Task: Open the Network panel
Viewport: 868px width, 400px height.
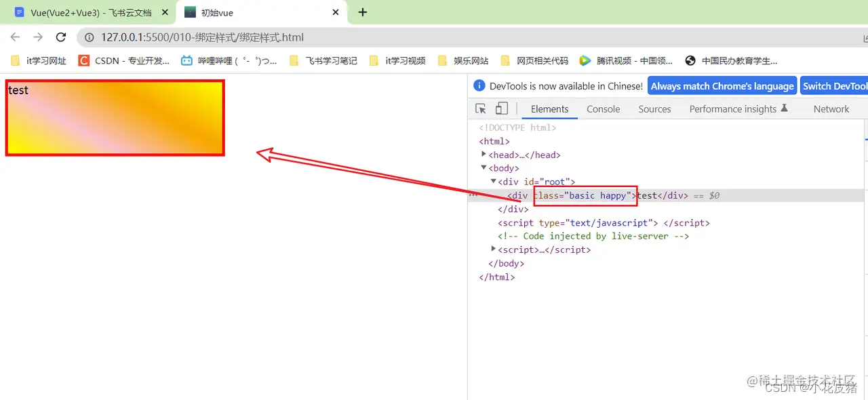Action: tap(831, 108)
